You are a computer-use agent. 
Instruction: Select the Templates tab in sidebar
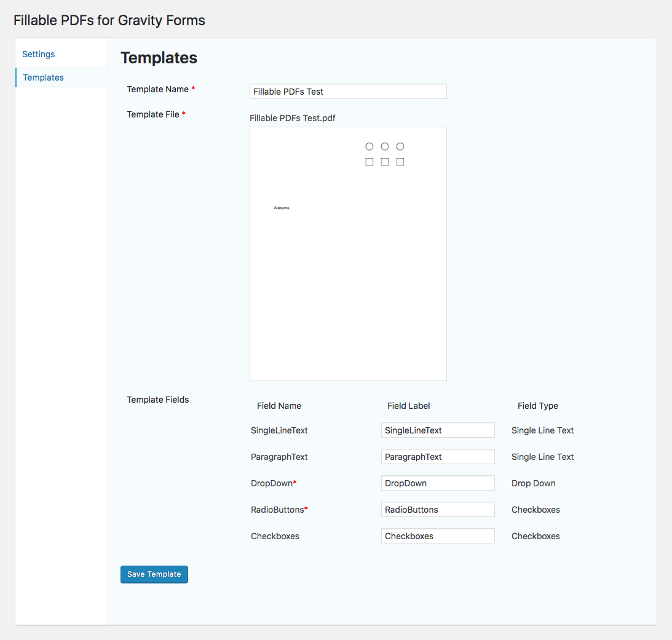[x=43, y=77]
